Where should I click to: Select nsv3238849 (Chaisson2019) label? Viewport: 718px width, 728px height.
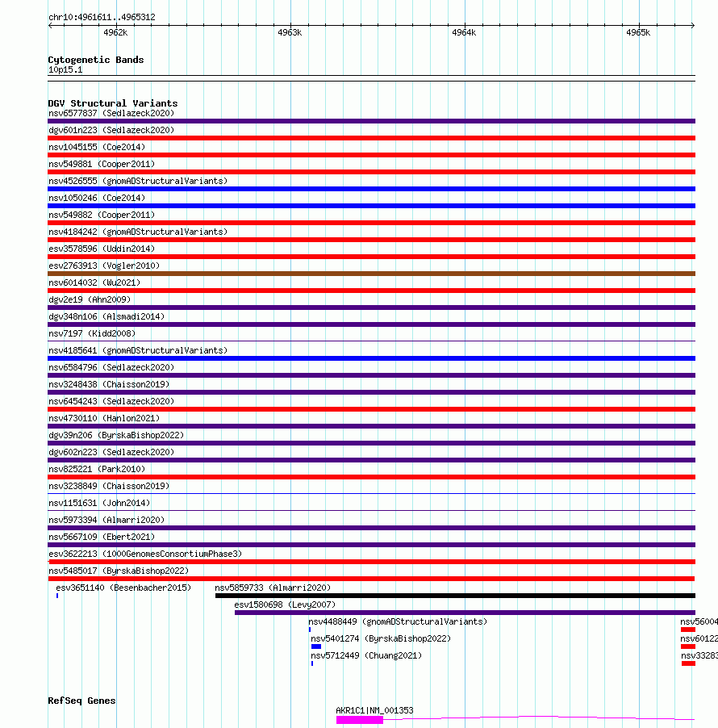coord(109,486)
